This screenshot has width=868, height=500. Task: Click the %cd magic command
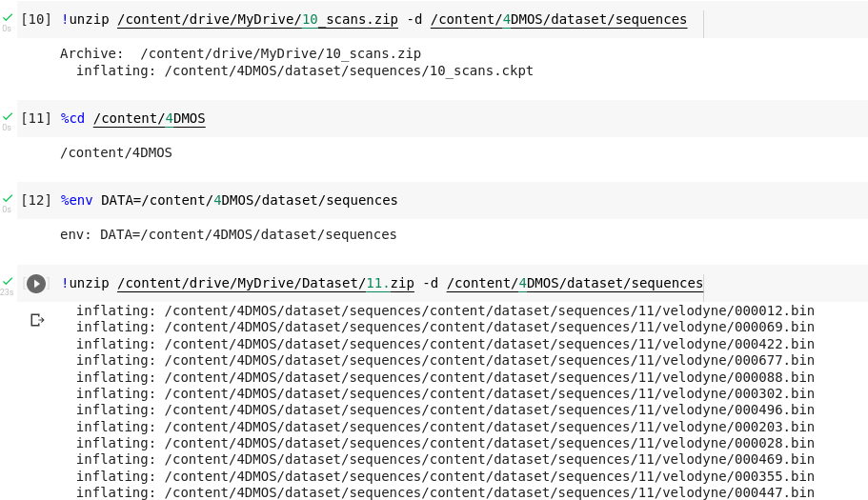coord(72,118)
